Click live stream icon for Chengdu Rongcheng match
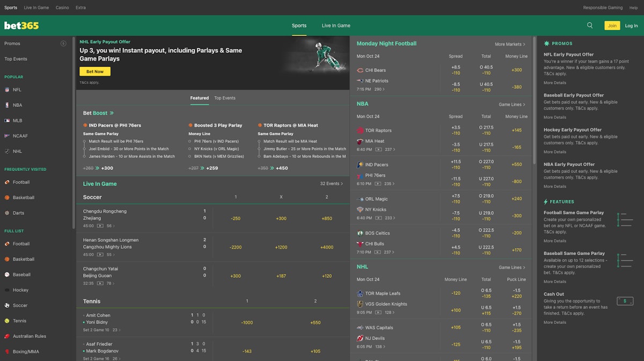 [x=100, y=226]
